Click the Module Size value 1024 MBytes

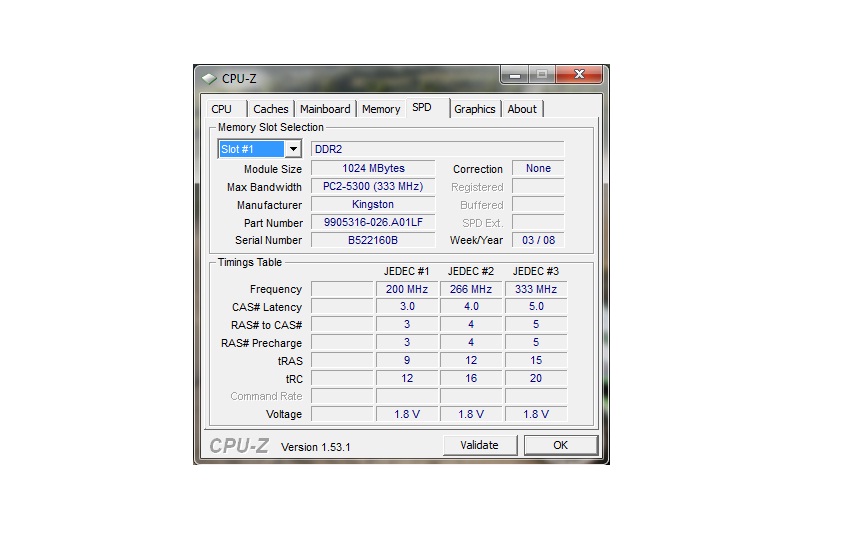pyautogui.click(x=373, y=168)
